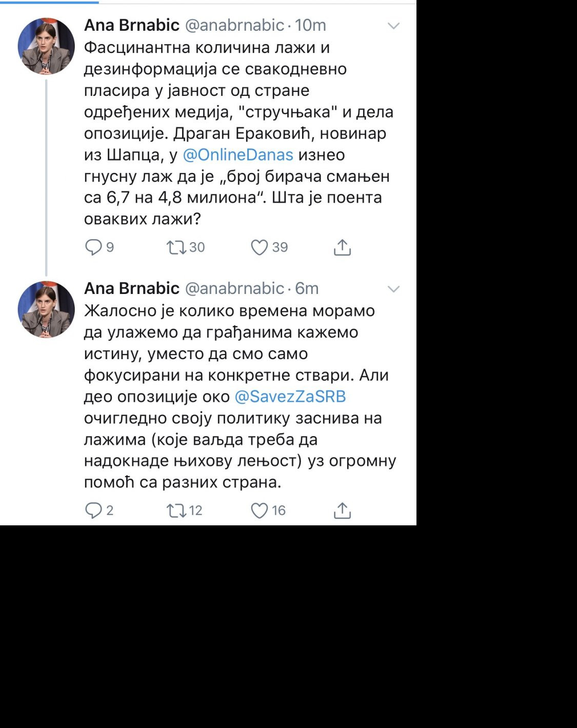Like the second tweet with 16 likes

260,510
